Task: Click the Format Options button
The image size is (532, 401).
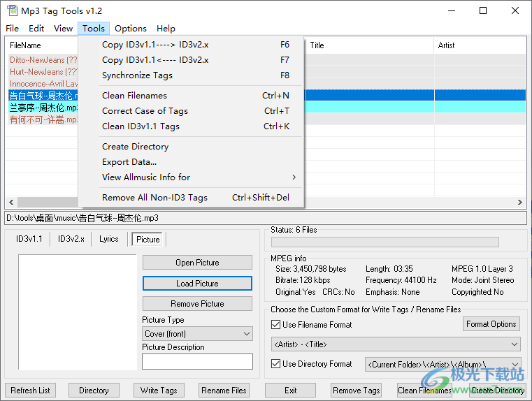Action: [x=491, y=324]
